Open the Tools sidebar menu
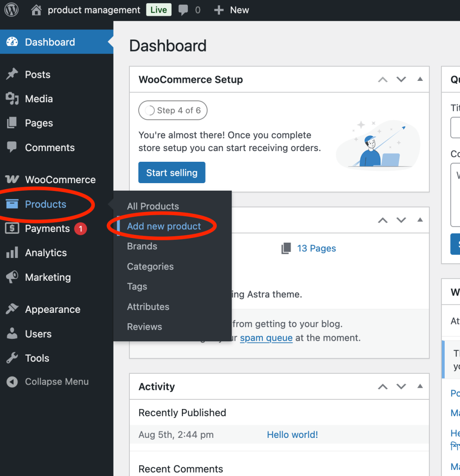The height and width of the screenshot is (476, 460). pyautogui.click(x=37, y=358)
